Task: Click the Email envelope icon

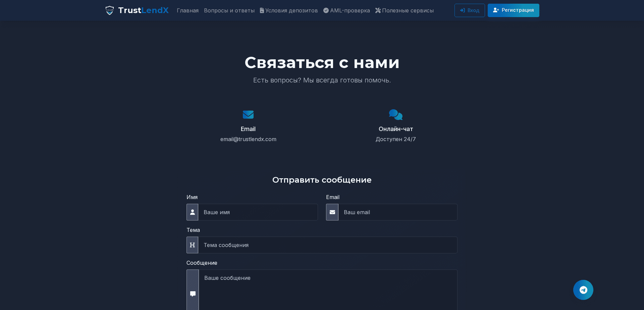Action: coord(248,115)
